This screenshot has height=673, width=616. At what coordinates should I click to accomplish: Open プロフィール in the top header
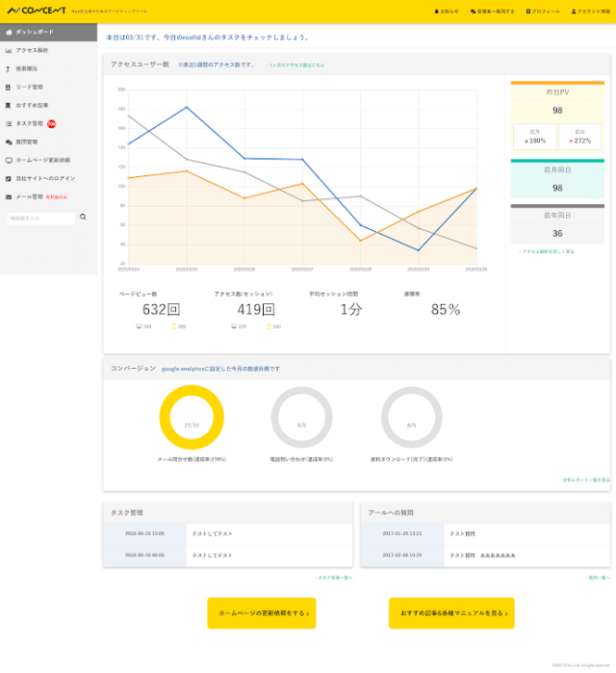(543, 12)
